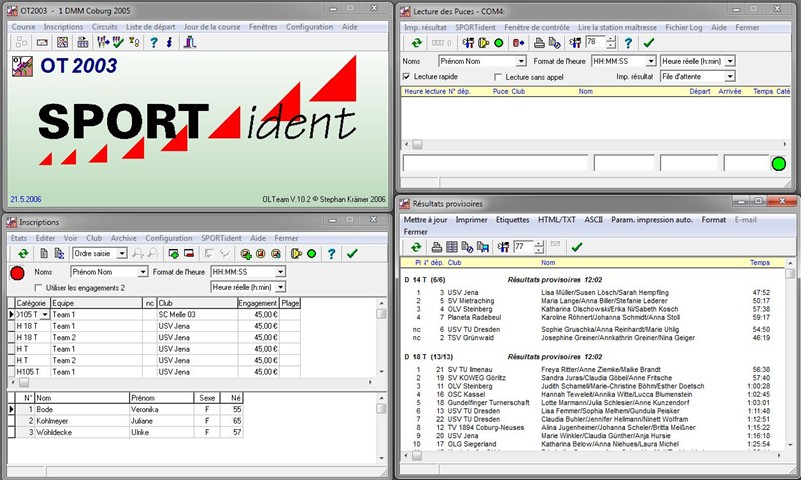Click the yellow speaker icon in Inscriptions toolbar
This screenshot has width=801, height=480.
296,253
